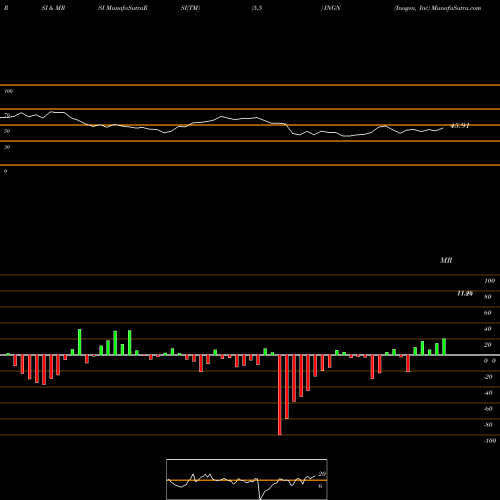The image size is (500, 500).
Task: Click the current RSI value 45.94
Action: [460, 126]
